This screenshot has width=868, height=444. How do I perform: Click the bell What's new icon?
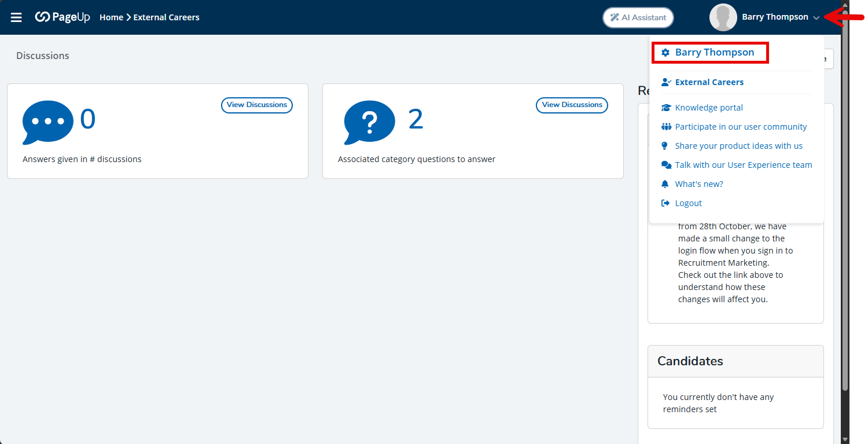pyautogui.click(x=665, y=184)
